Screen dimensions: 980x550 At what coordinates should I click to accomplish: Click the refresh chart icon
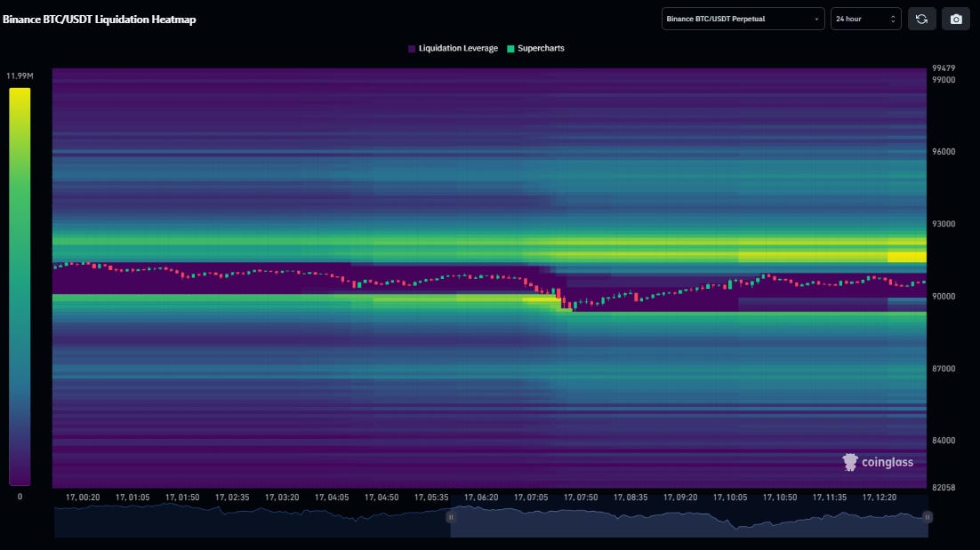point(921,19)
